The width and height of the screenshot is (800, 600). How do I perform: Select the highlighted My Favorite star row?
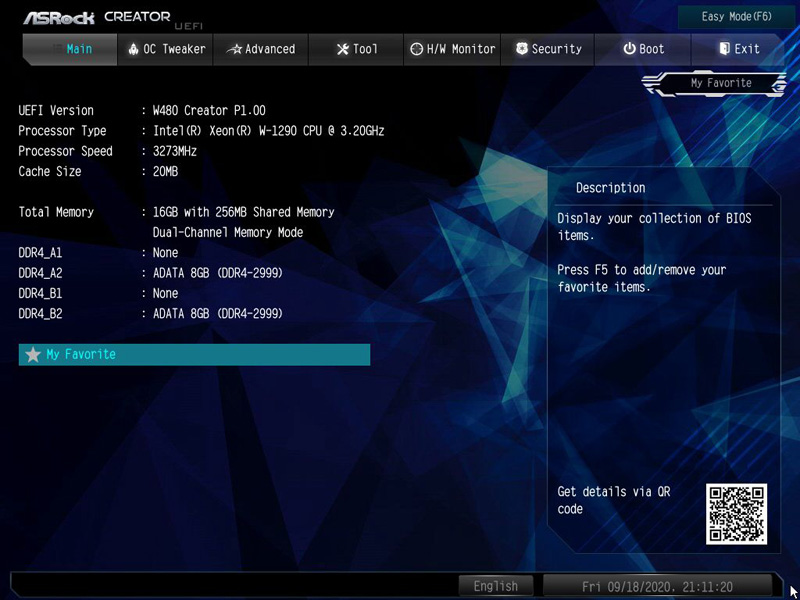tap(194, 355)
